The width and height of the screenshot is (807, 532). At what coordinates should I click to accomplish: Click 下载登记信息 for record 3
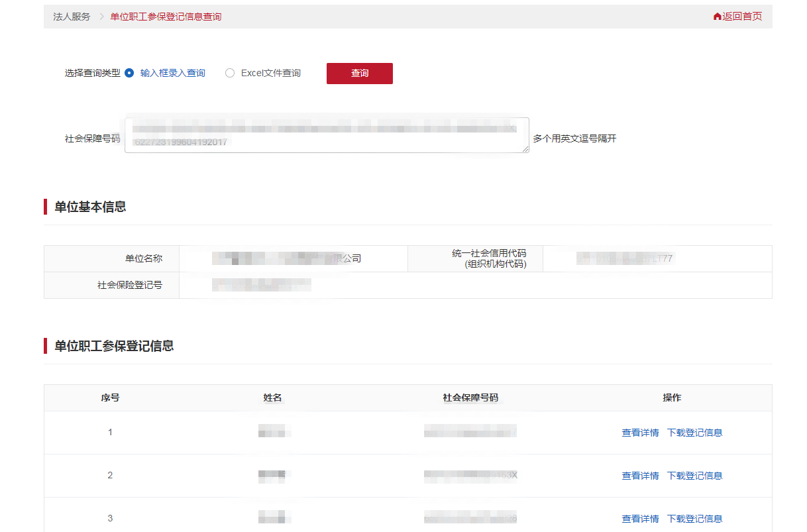(x=694, y=518)
